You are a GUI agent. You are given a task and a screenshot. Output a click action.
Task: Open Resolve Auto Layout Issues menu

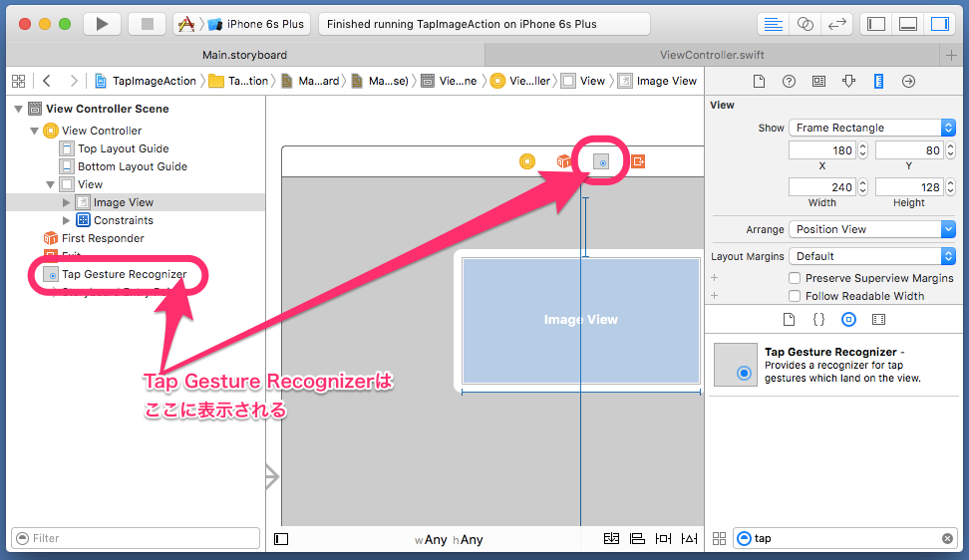(689, 538)
